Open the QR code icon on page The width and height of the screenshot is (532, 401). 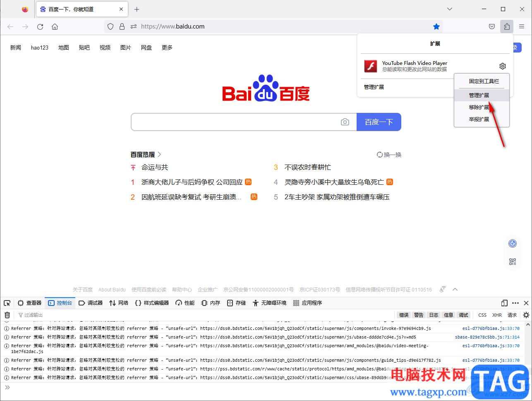[x=513, y=261]
